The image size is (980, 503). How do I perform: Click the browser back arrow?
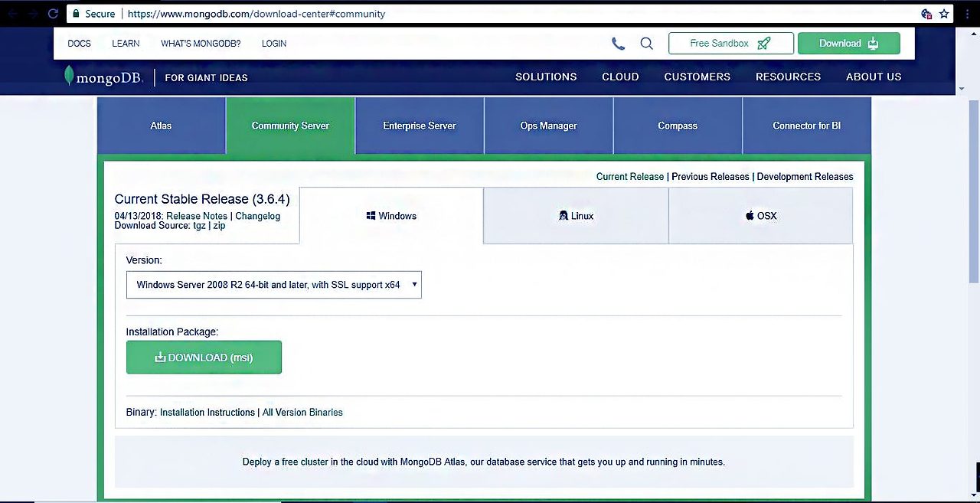tap(12, 14)
